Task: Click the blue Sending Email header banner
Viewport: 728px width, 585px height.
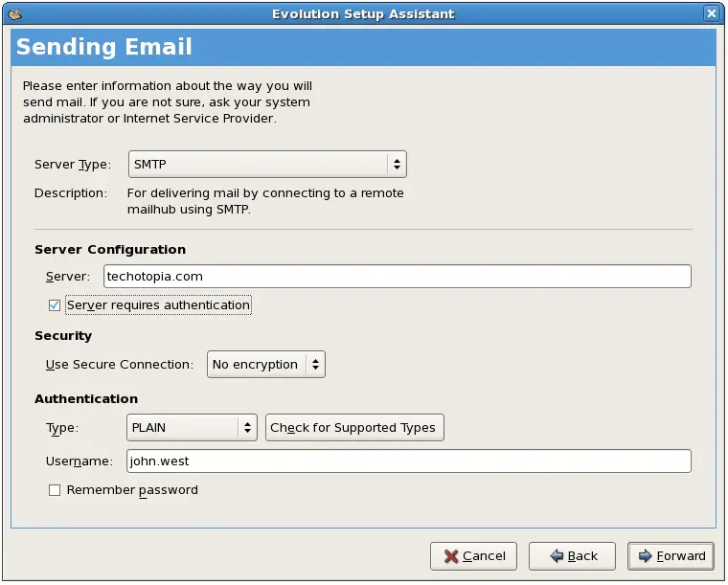Action: pos(363,47)
